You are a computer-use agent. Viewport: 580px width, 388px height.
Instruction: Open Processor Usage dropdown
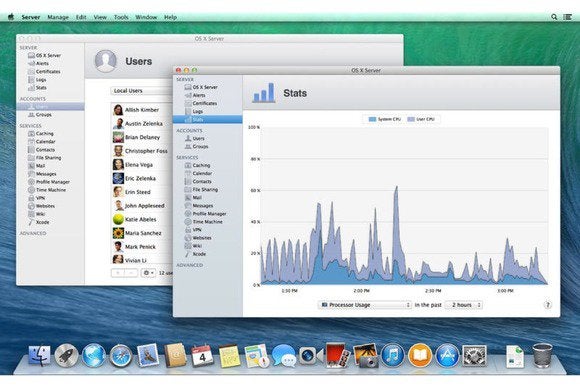tap(365, 305)
